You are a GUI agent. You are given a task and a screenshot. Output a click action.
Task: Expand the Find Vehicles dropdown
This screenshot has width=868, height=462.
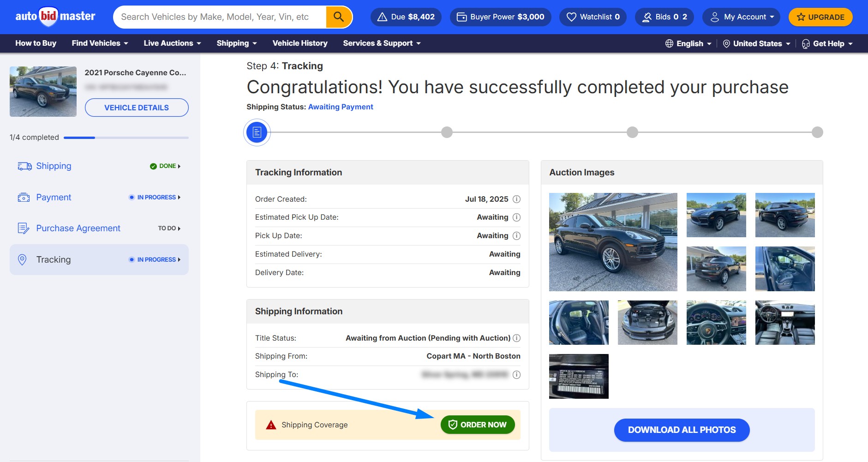[x=100, y=43]
